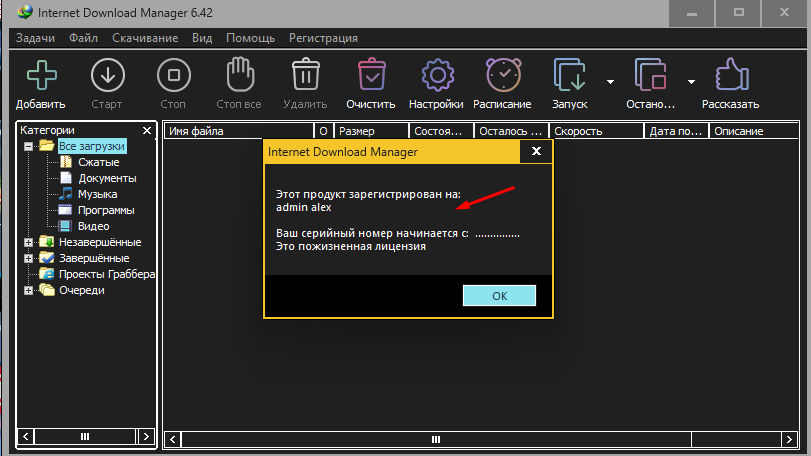The height and width of the screenshot is (456, 811).
Task: Sort by Дата column header
Action: [x=677, y=131]
